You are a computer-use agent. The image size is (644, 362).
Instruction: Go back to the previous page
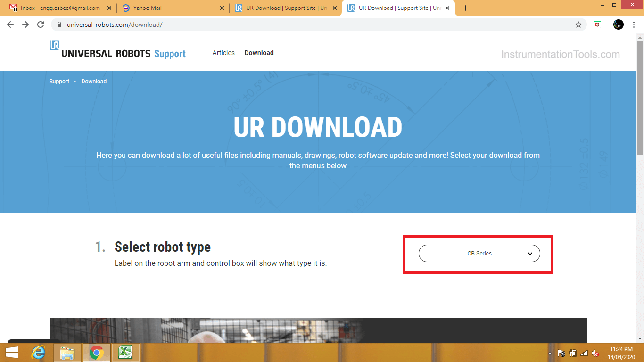(x=10, y=25)
